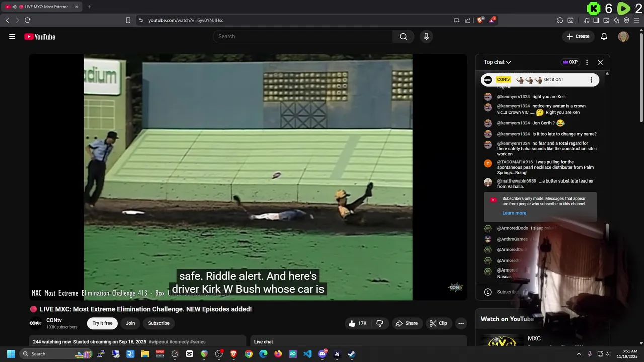
Task: Expand the Top chat dropdown
Action: point(497,62)
